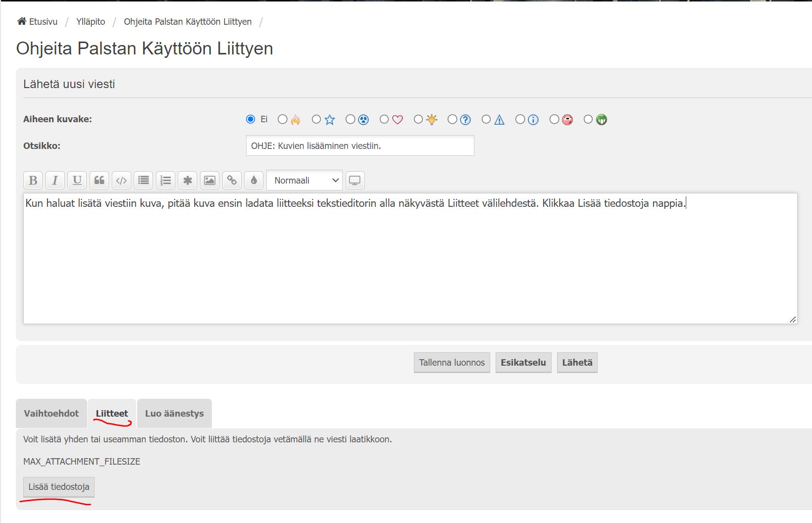Insert a quote block using toolbar
812x523 pixels.
tap(99, 181)
